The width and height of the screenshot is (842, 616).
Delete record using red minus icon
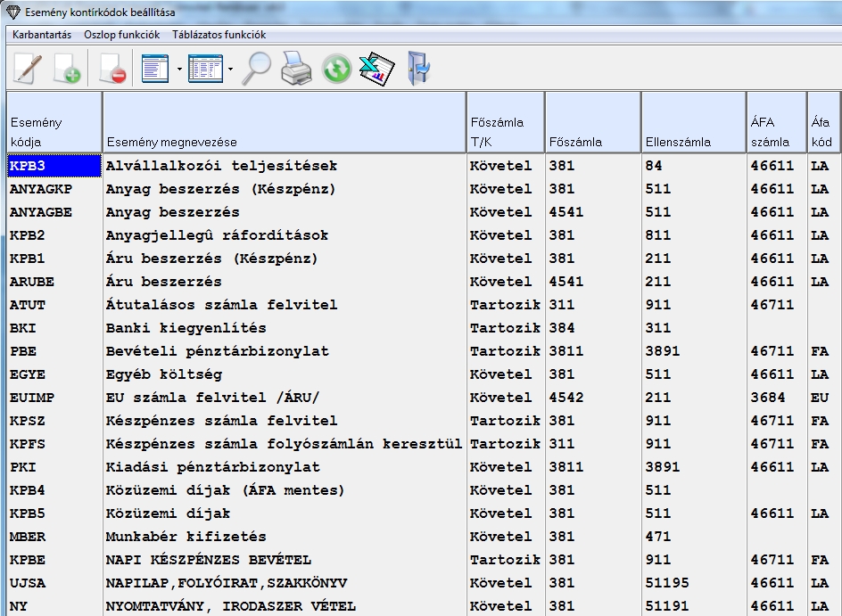(113, 69)
